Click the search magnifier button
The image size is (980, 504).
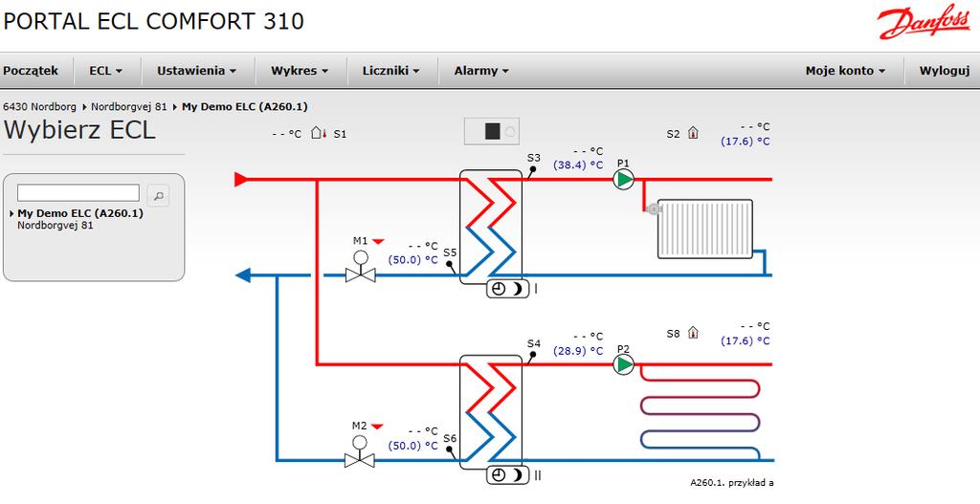pos(159,195)
